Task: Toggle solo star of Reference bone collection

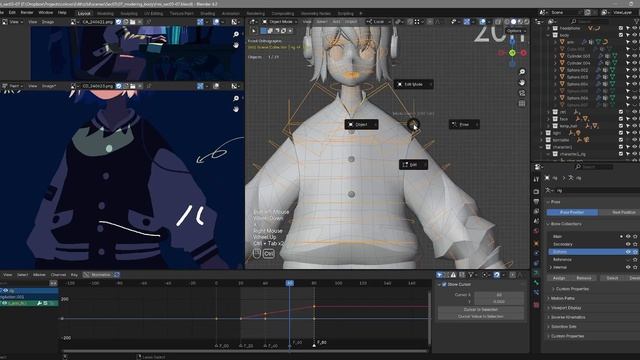Action: [635, 260]
